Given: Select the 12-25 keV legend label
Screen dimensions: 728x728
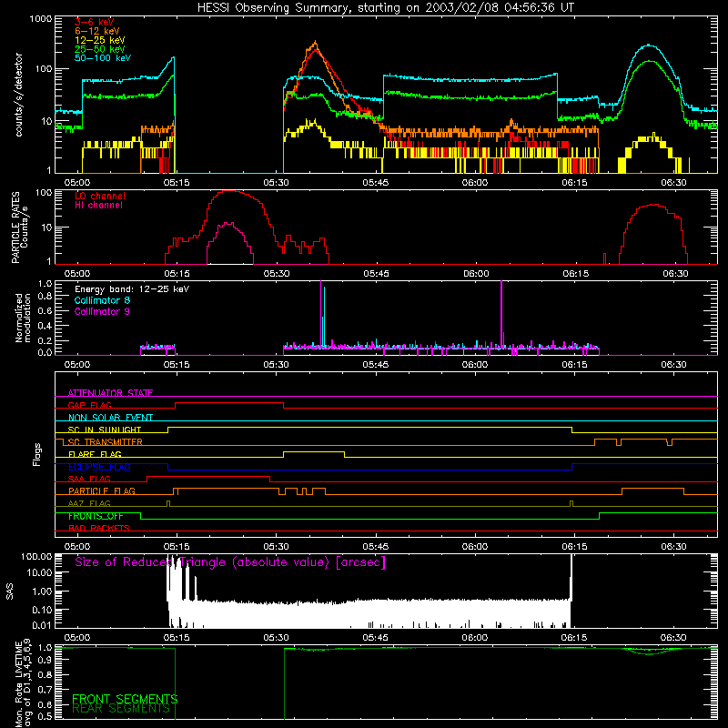Looking at the screenshot, I should click(x=99, y=40).
